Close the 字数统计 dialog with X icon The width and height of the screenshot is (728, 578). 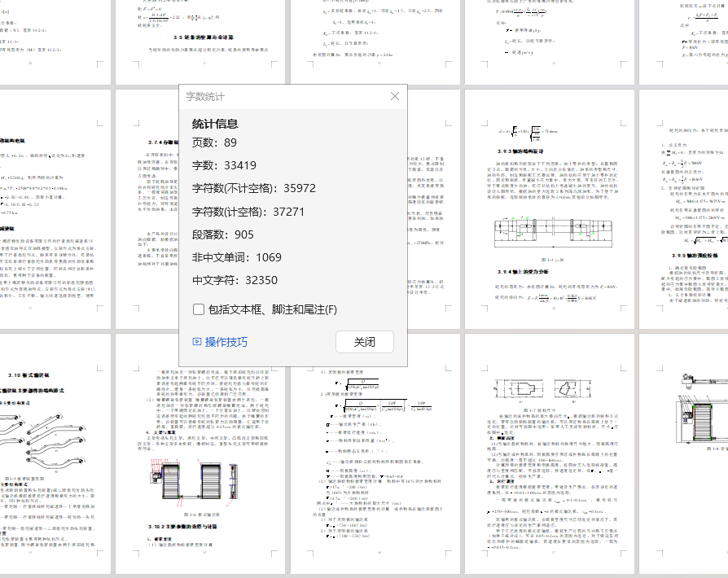point(395,96)
